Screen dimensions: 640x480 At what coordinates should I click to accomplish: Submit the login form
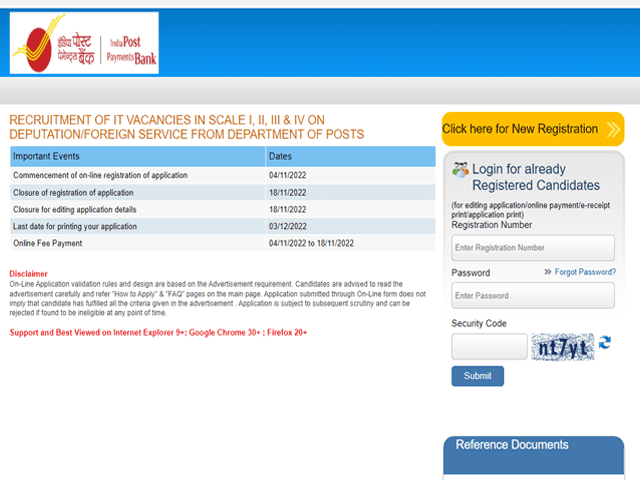pos(478,376)
